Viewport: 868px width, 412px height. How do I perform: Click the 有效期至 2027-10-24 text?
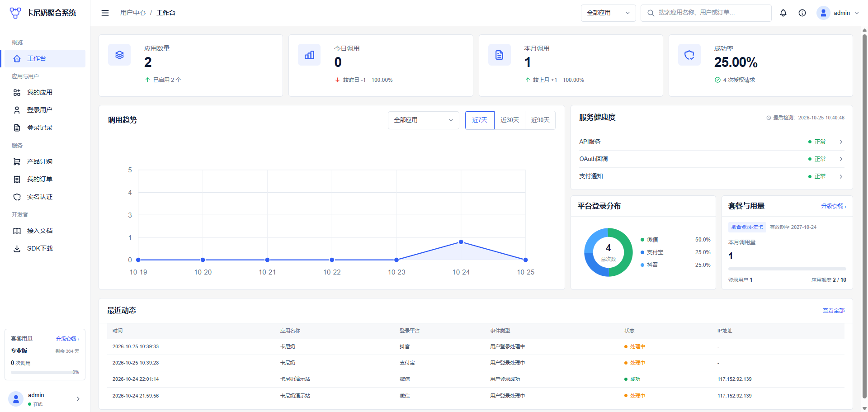[x=793, y=227]
